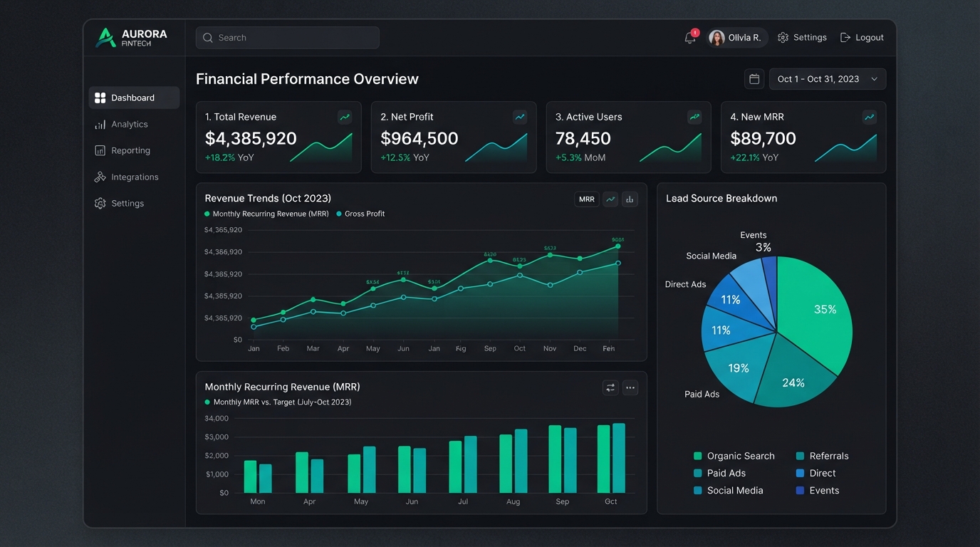This screenshot has width=980, height=547.
Task: Switch Revenue Trends to line chart view
Action: pyautogui.click(x=610, y=199)
